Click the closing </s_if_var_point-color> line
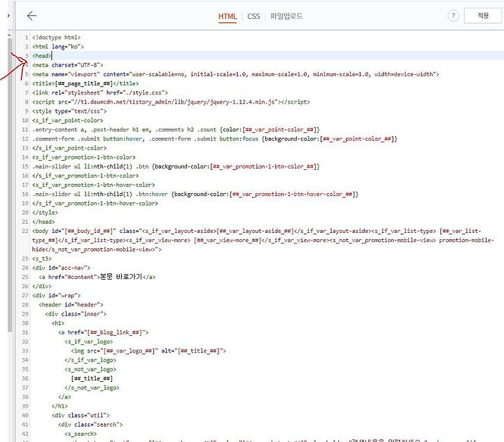504x442 pixels. pyautogui.click(x=69, y=148)
